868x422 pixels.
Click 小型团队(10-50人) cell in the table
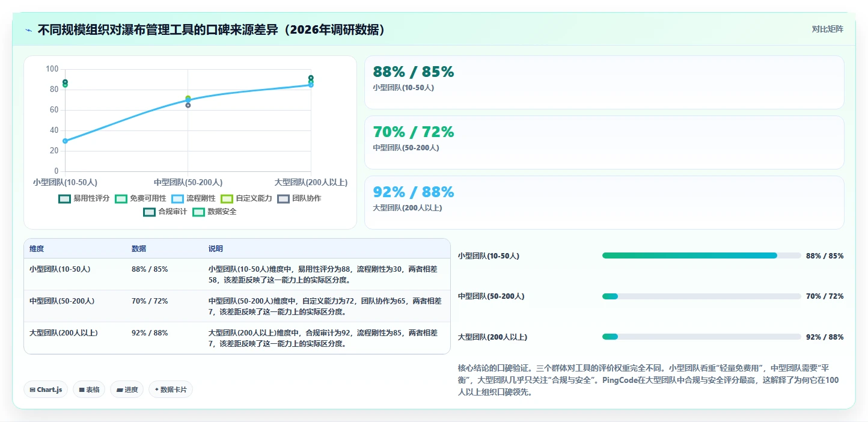click(60, 269)
